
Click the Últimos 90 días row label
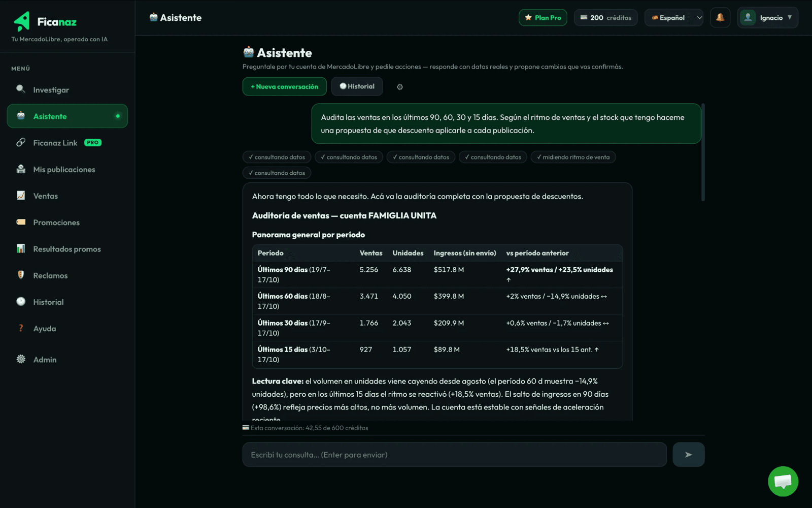point(294,275)
